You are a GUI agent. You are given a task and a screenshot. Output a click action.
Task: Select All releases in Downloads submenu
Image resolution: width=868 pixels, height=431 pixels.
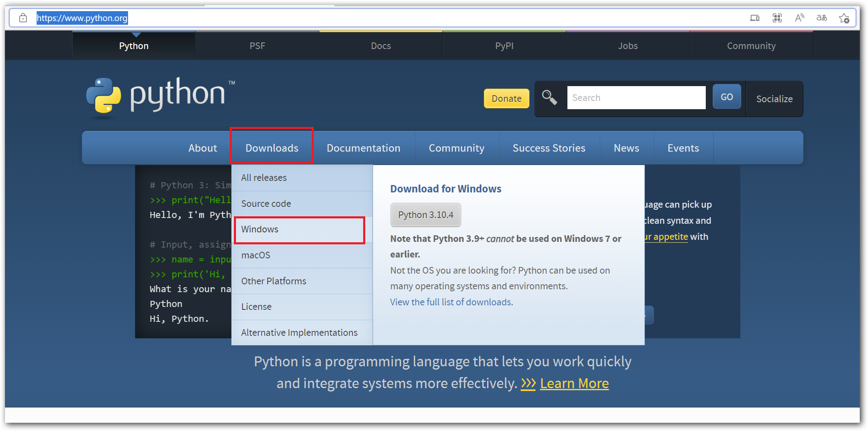pyautogui.click(x=302, y=178)
